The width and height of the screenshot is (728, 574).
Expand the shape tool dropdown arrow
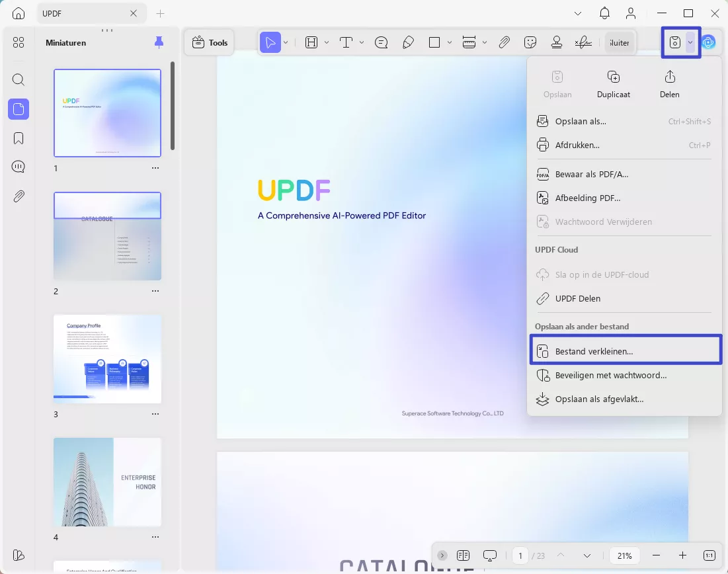coord(450,43)
